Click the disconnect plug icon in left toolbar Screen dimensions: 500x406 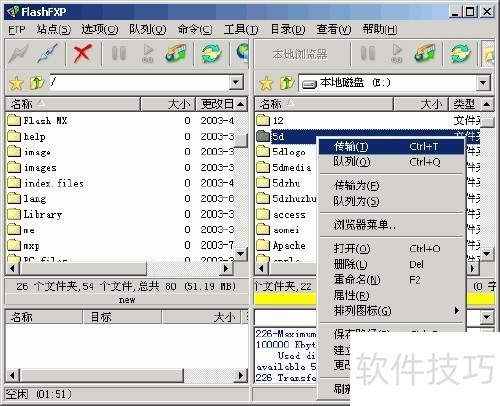click(48, 53)
